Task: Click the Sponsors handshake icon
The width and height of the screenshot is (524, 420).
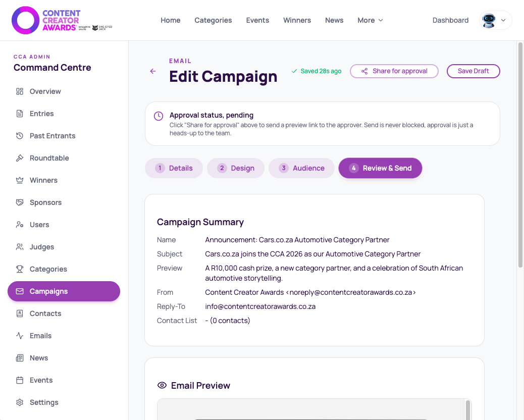Action: coord(20,202)
